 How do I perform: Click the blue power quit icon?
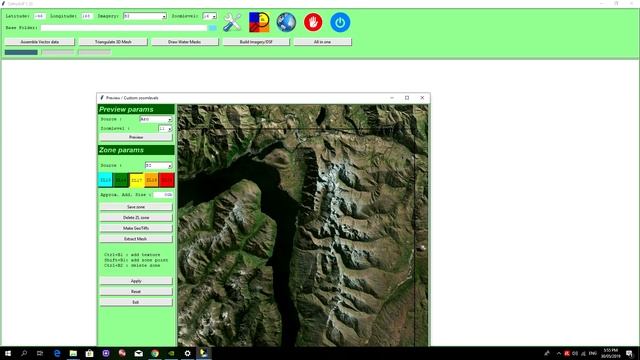coord(340,22)
